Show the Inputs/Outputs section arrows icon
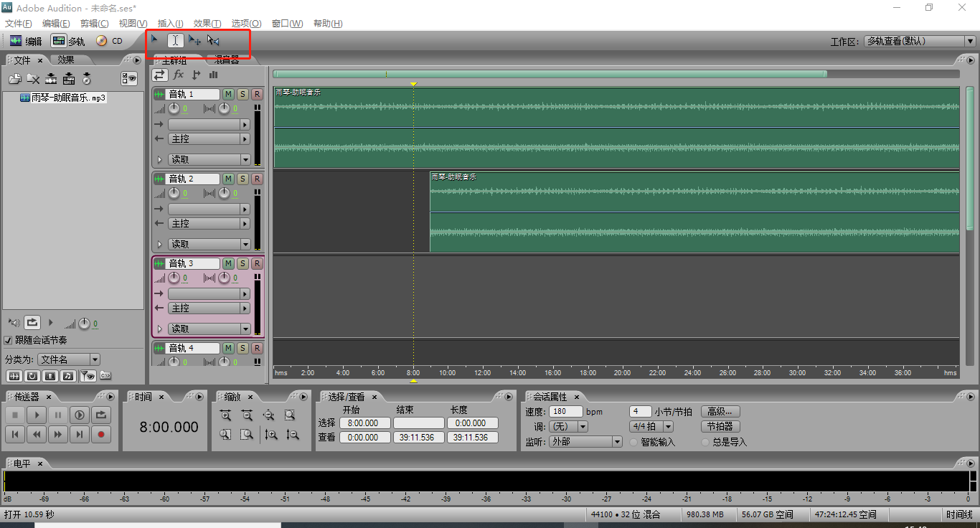This screenshot has width=980, height=528. [x=159, y=75]
